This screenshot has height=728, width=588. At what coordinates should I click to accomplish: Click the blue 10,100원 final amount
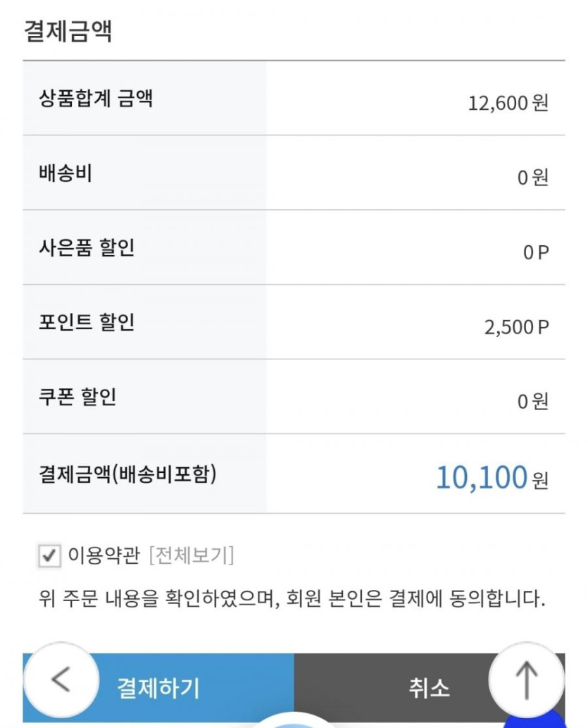[492, 478]
